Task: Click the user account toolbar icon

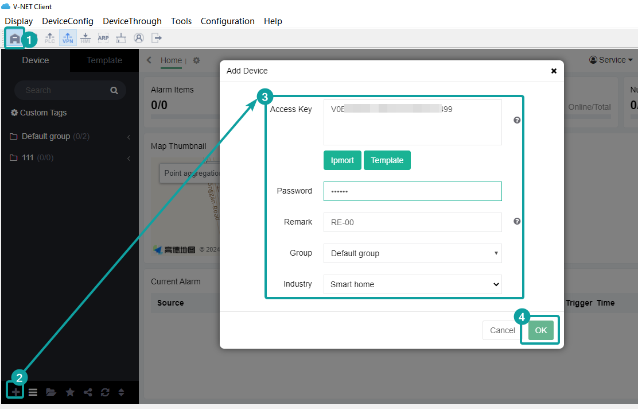Action: tap(139, 39)
